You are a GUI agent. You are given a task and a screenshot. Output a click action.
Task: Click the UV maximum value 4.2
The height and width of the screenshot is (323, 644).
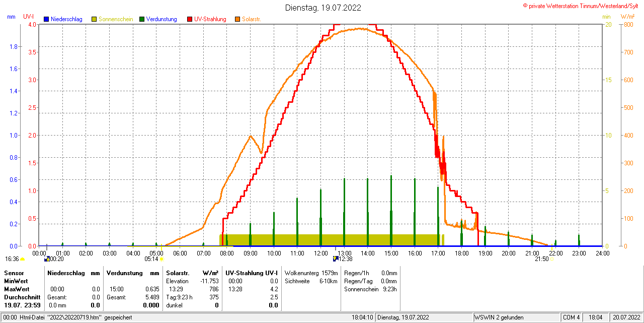coord(274,289)
